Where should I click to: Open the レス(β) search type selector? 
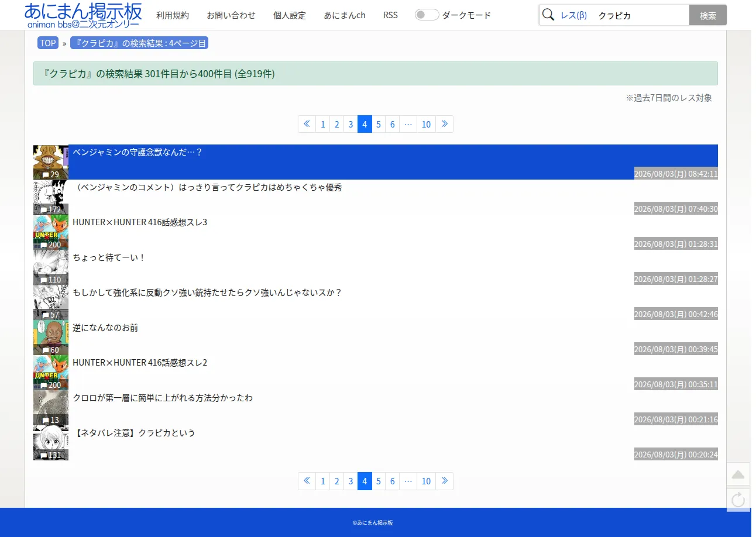(x=573, y=16)
